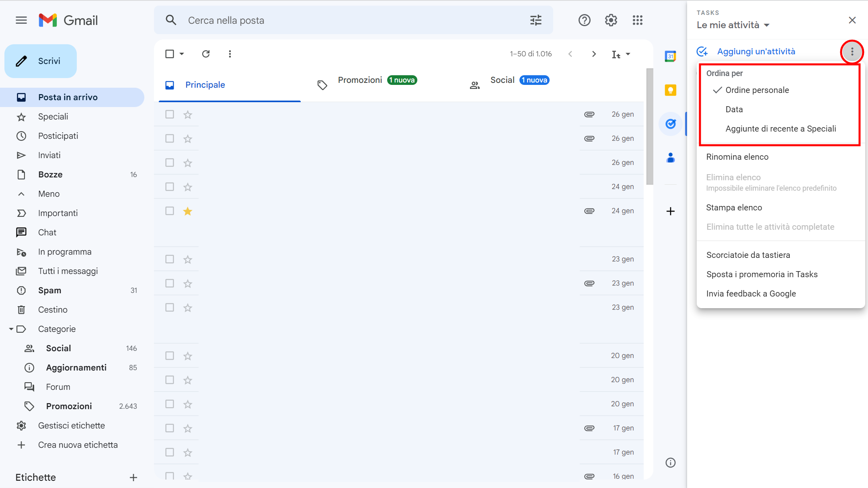Screen dimensions: 868x488
Task: Open Google Calendar side panel icon
Action: pos(670,56)
